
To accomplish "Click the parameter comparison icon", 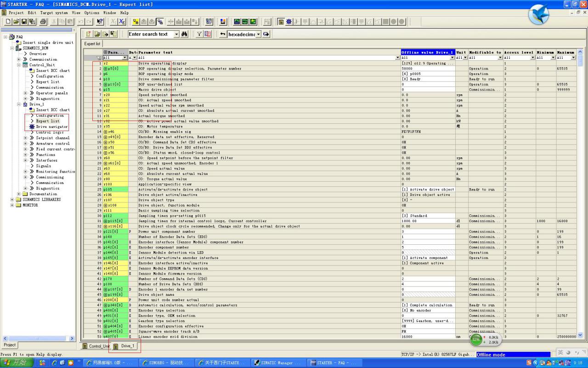I will (x=208, y=34).
